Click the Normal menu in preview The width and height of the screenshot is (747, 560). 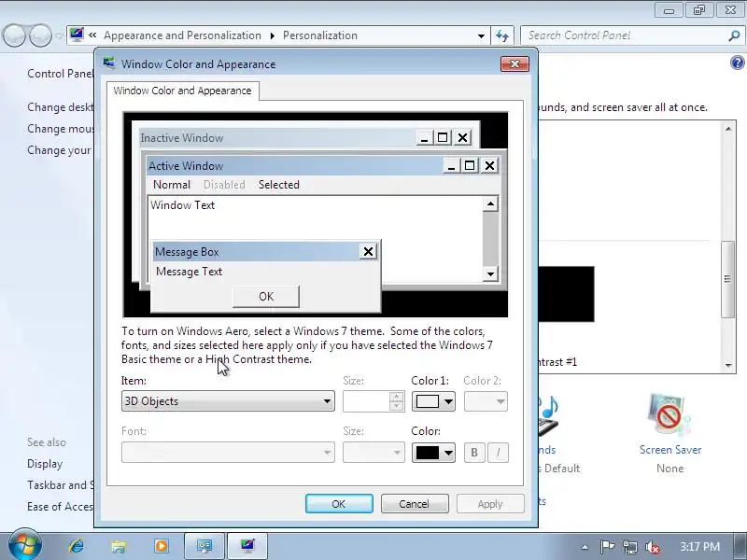(172, 185)
